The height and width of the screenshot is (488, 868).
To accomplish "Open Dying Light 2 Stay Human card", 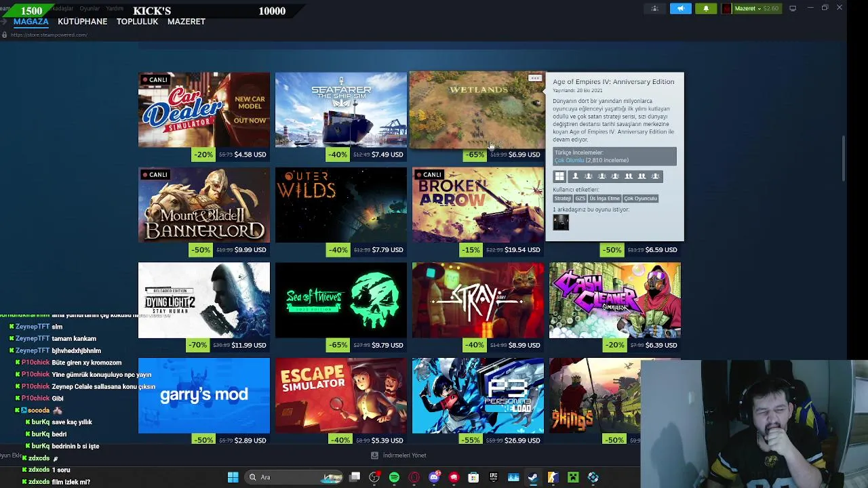I will click(x=203, y=300).
